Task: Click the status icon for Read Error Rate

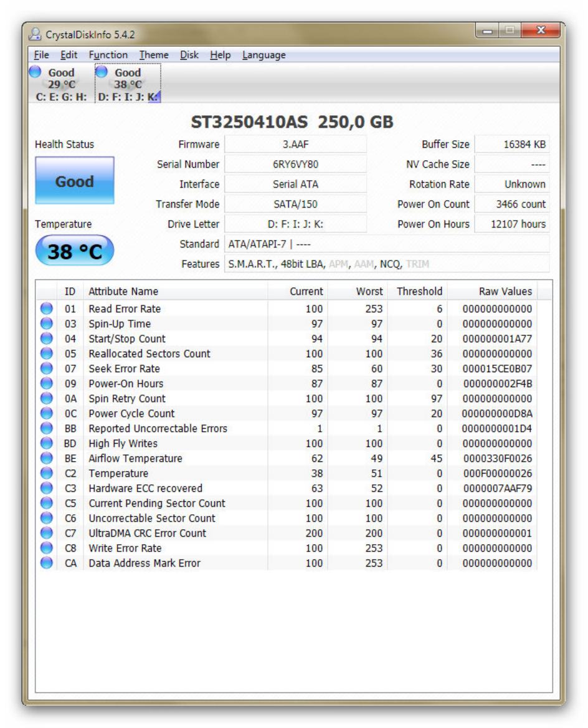Action: [47, 309]
